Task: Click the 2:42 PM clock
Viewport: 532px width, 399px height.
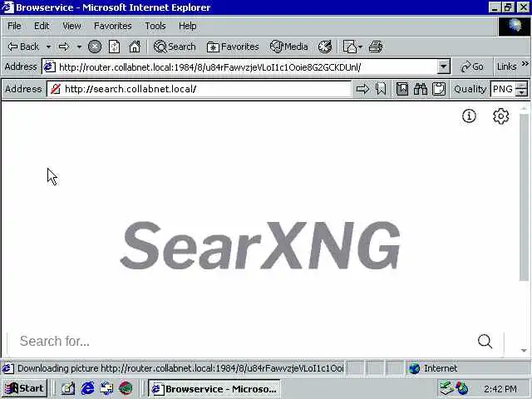Action: pos(500,389)
